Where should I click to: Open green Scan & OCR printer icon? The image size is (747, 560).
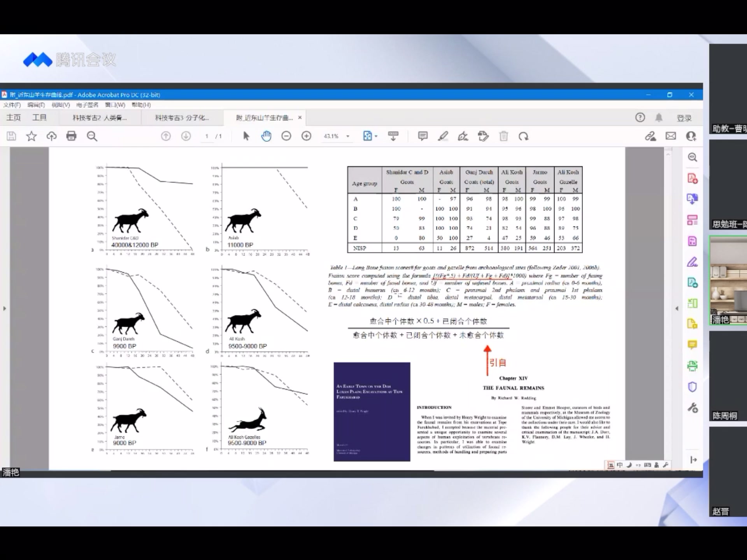(x=693, y=366)
